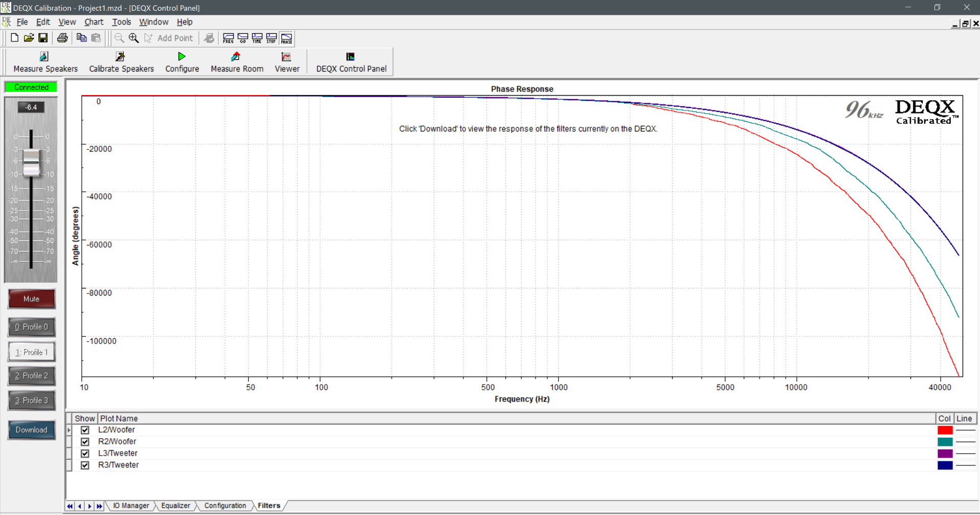Viewport: 980px width, 515px height.
Task: Switch to Configuration tab
Action: (x=225, y=506)
